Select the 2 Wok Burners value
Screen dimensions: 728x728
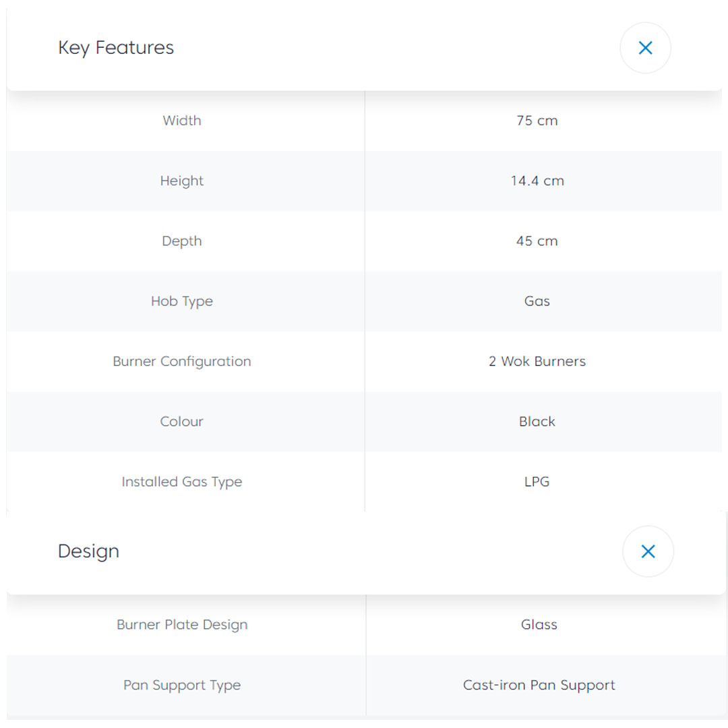point(537,361)
